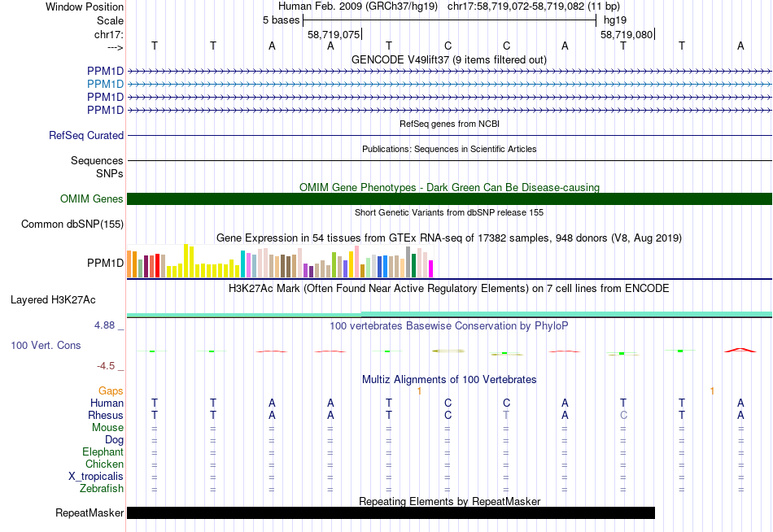Click the cyan bar in GTEx chart
This screenshot has width=773, height=532.
point(242,264)
